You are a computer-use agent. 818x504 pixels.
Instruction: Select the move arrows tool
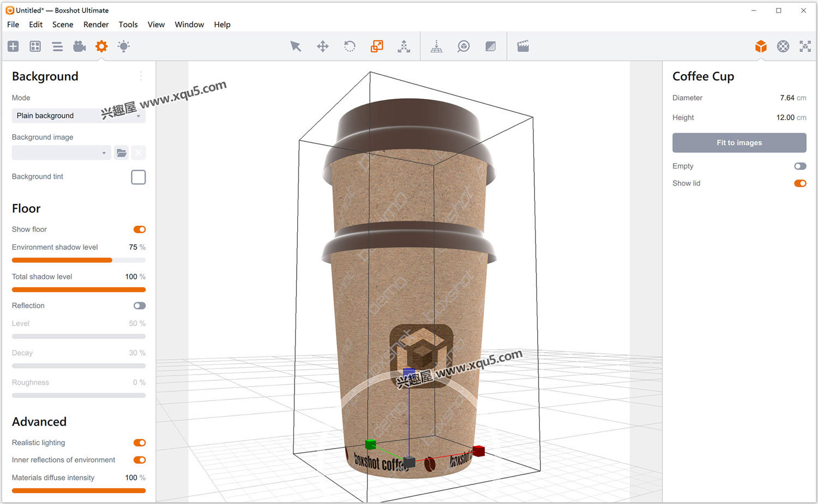[x=323, y=46]
